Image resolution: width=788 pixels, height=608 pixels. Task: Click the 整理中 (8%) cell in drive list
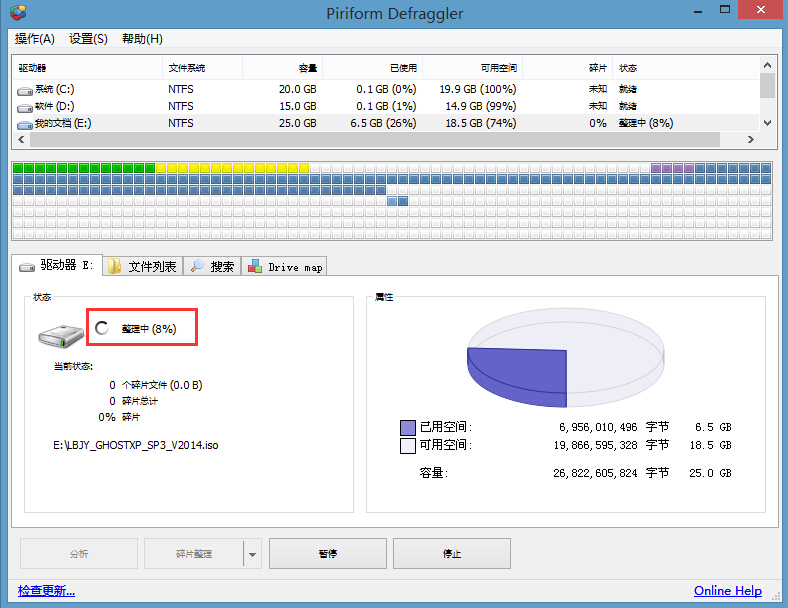click(646, 124)
